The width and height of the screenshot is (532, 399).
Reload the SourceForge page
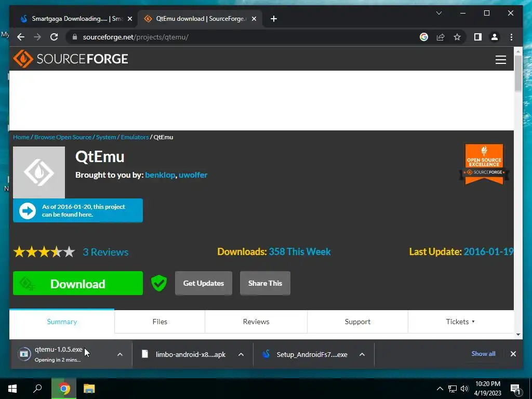(54, 37)
